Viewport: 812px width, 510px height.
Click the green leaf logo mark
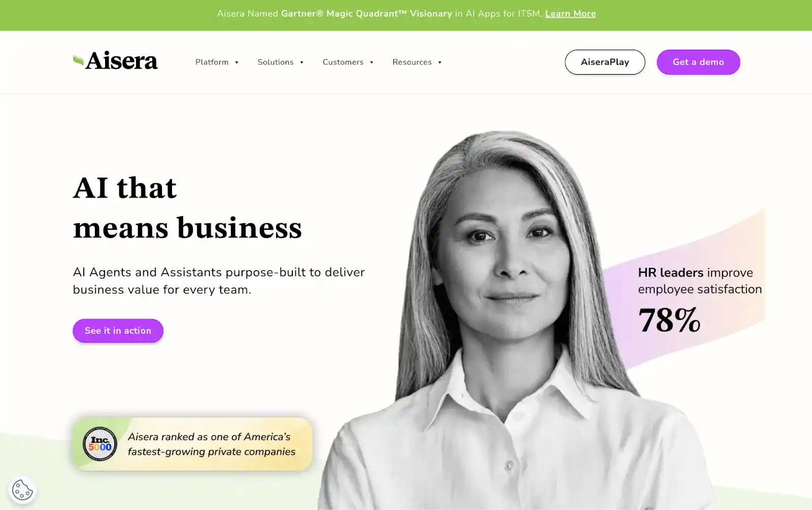point(78,61)
